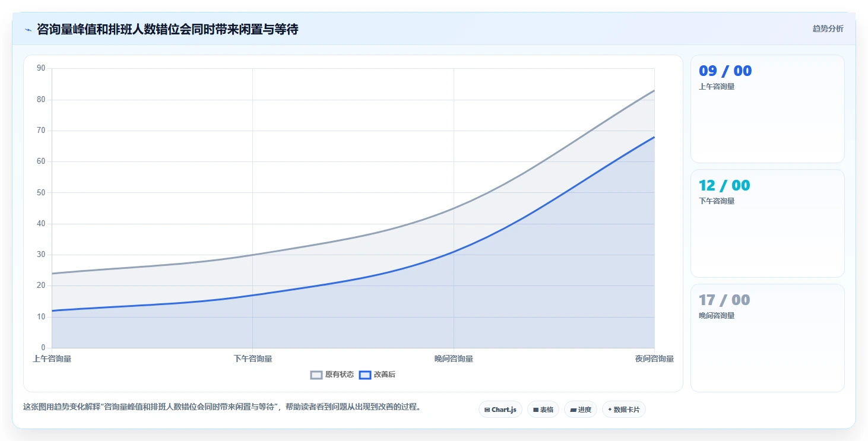This screenshot has width=868, height=441.
Task: Open the 17 / 00 晚间咨询量 card
Action: (x=768, y=338)
